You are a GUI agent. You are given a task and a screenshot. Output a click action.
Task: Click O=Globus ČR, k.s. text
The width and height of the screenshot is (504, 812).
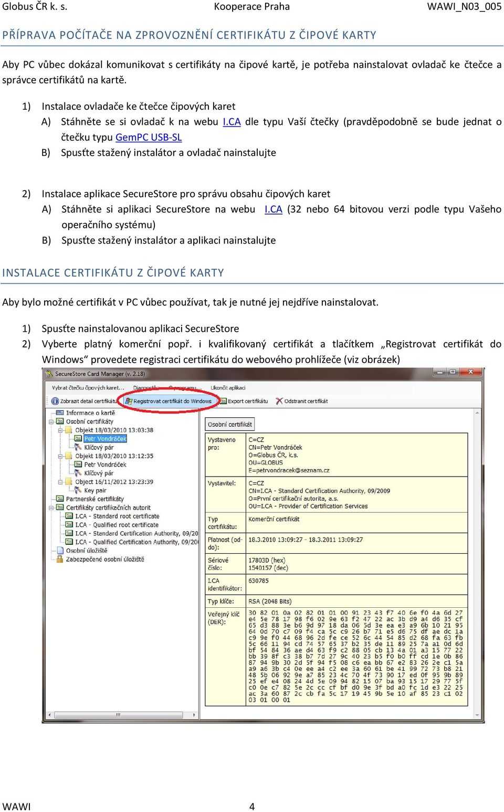[273, 455]
